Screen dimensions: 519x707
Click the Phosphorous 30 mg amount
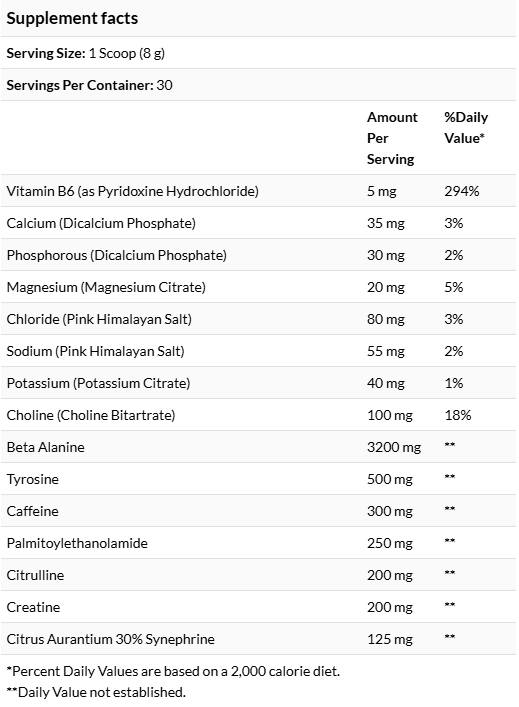click(x=386, y=255)
